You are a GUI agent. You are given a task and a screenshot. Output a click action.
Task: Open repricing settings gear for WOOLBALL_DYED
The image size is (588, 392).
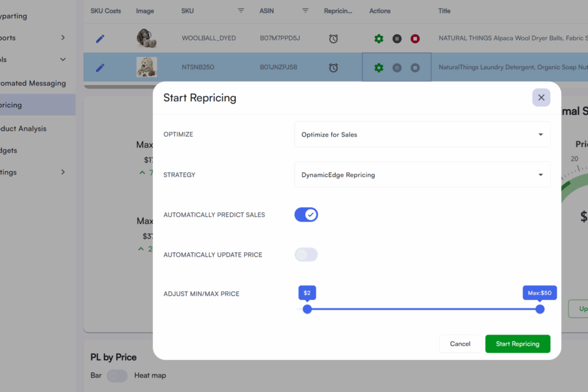click(x=379, y=39)
